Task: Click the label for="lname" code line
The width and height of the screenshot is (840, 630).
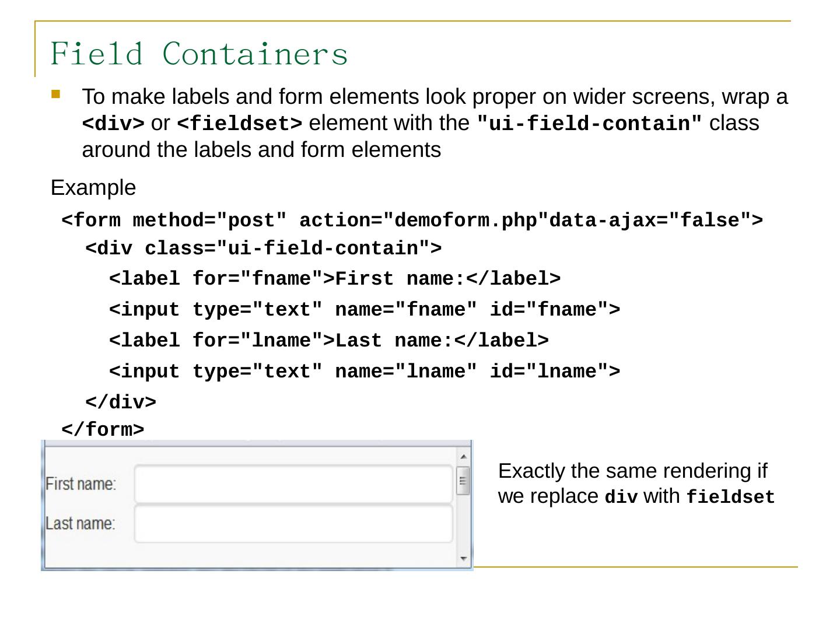Action: (329, 340)
